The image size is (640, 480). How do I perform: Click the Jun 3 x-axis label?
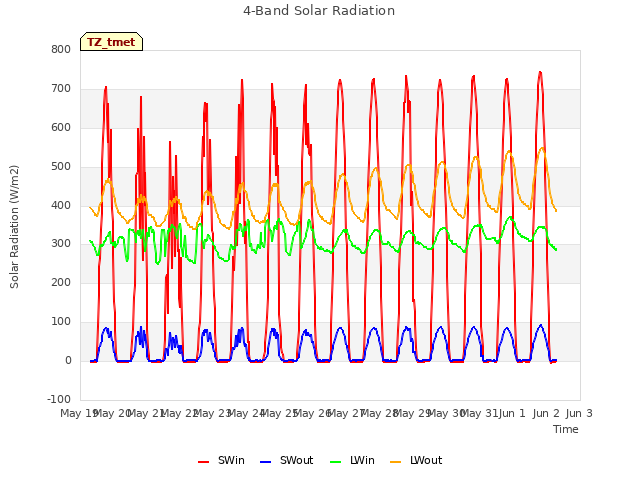[579, 413]
